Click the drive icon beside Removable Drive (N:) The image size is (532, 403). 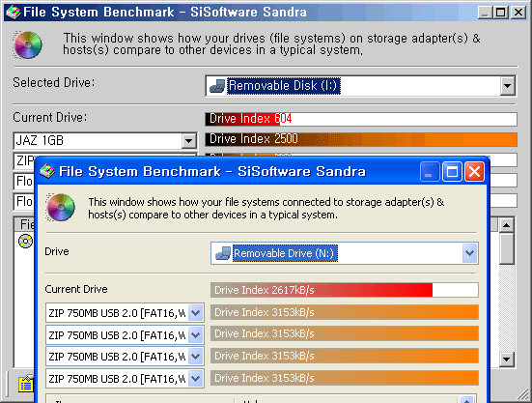[x=223, y=253]
